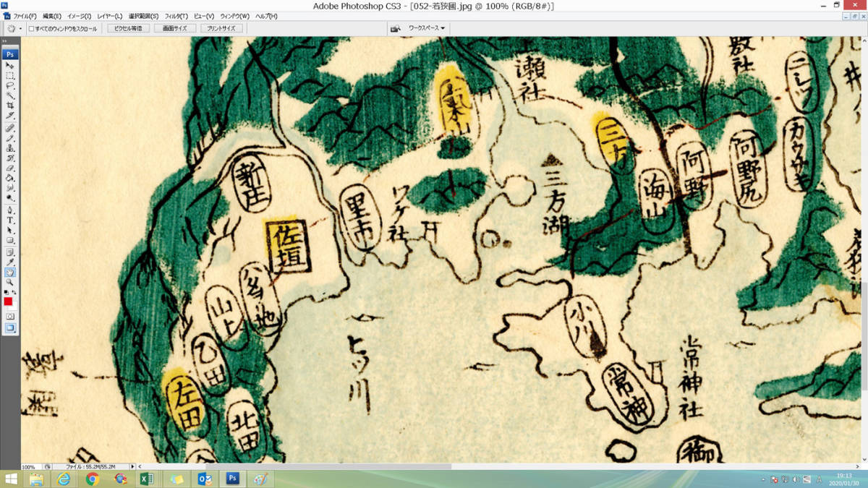Select the History Brush tool
The width and height of the screenshot is (868, 488).
coord(10,158)
